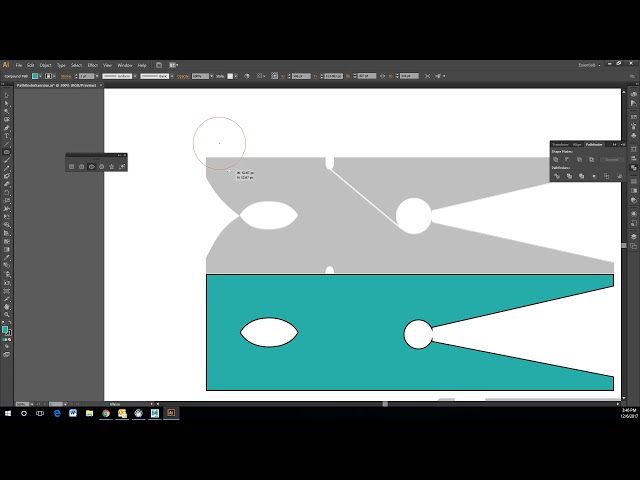The height and width of the screenshot is (480, 640).
Task: Swap fill and stroke colors
Action: 10,323
